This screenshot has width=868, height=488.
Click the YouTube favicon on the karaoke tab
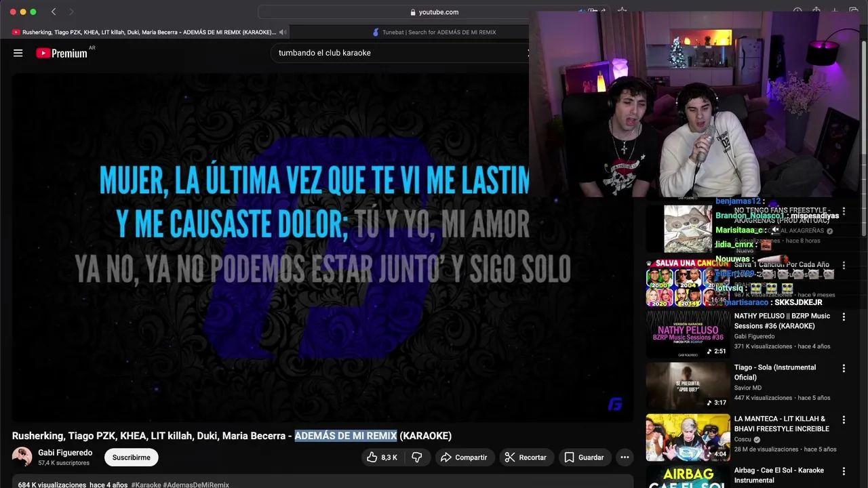tap(16, 32)
